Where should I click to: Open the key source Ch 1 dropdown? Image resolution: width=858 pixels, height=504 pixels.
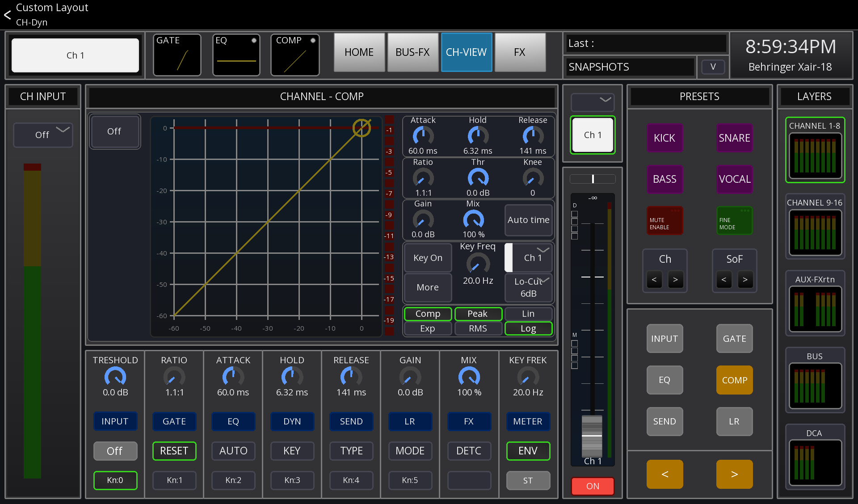click(x=529, y=258)
